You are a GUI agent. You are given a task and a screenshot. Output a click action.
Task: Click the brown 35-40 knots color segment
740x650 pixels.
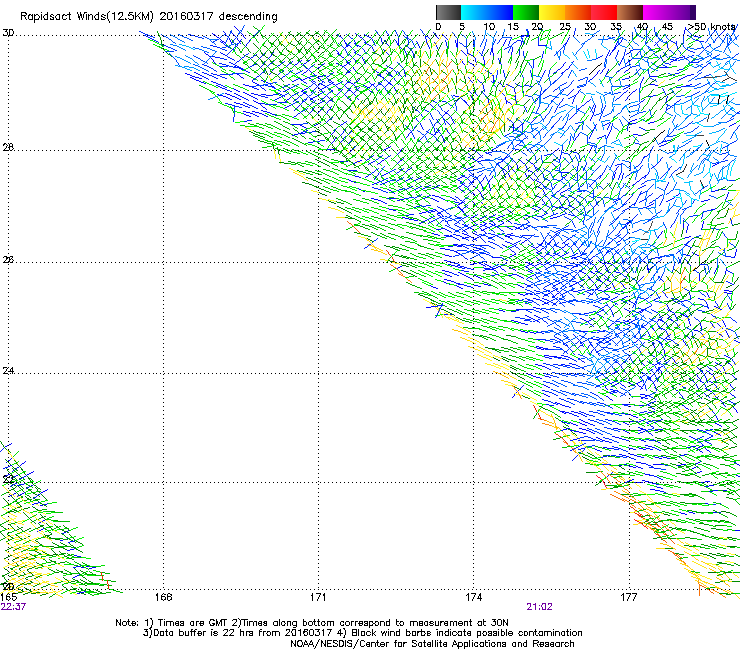tap(630, 12)
